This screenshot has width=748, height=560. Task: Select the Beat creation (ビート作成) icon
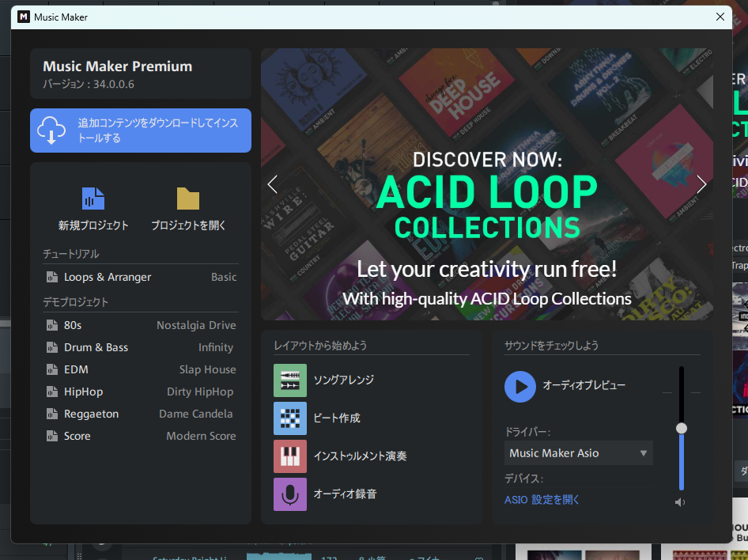click(x=290, y=418)
